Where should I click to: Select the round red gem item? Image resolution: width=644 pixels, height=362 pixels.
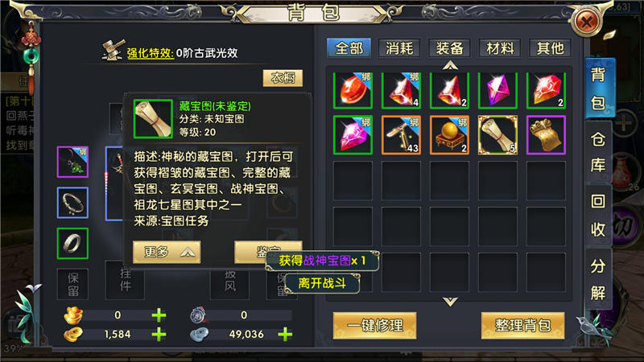click(x=353, y=90)
